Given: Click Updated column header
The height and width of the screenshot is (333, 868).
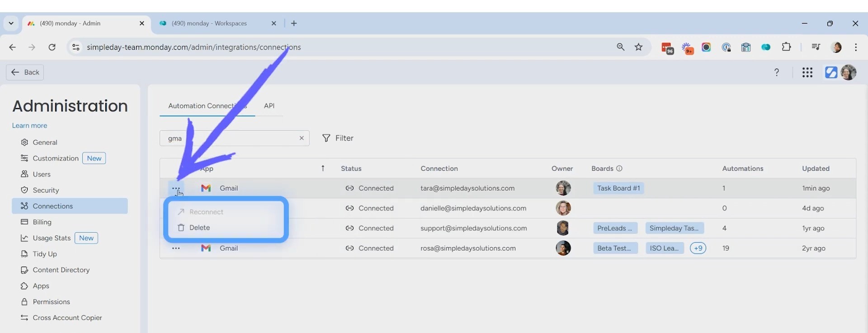Looking at the screenshot, I should 816,169.
